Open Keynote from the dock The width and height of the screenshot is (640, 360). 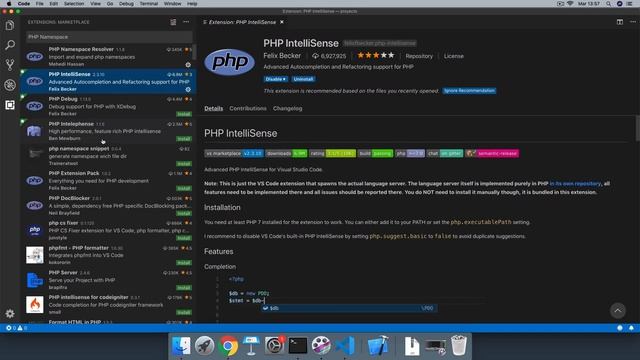click(251, 346)
